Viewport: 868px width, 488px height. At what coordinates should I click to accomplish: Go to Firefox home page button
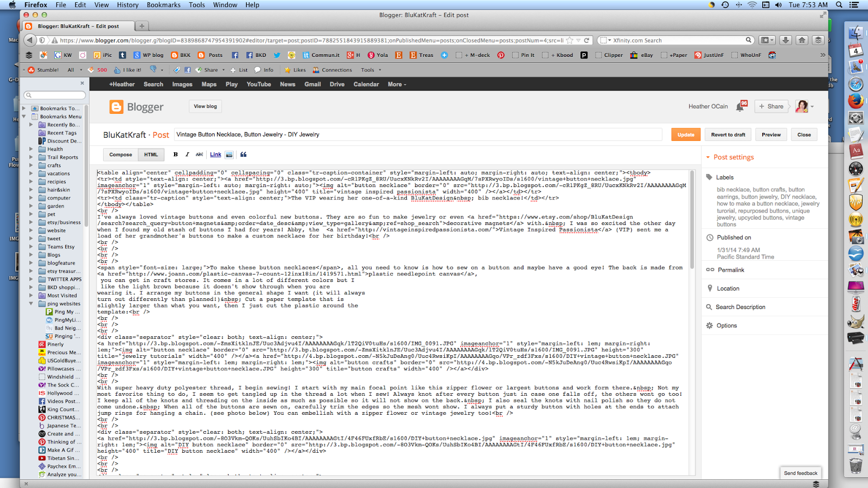[802, 40]
